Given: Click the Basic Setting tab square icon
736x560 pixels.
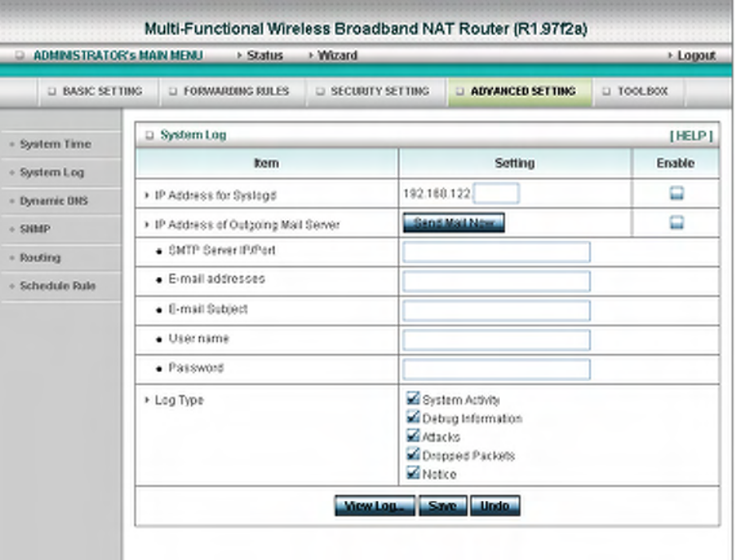Looking at the screenshot, I should tap(52, 91).
